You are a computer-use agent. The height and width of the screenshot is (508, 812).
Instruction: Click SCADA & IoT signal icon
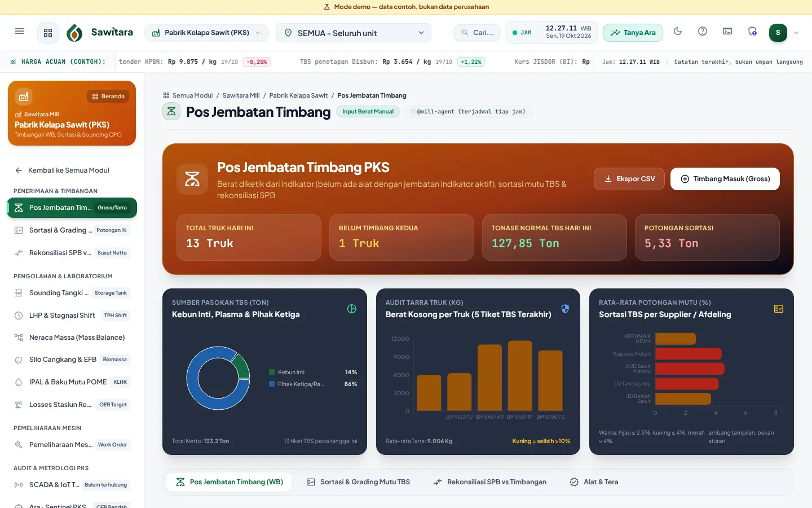pyautogui.click(x=19, y=485)
